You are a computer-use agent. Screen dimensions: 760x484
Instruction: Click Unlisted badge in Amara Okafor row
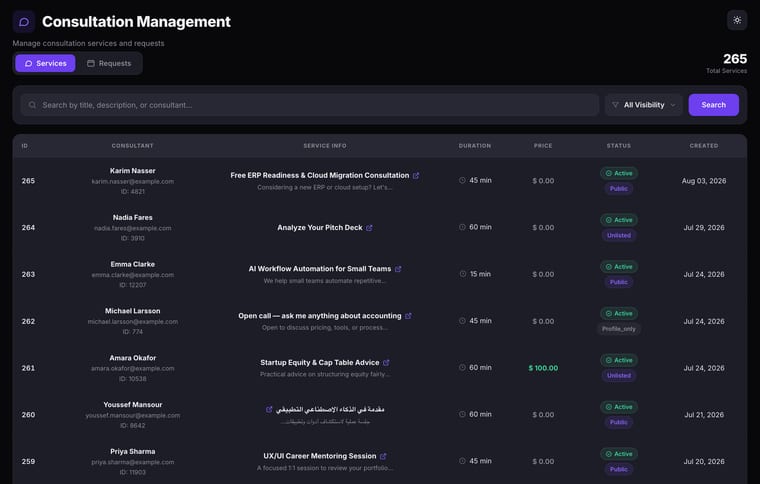619,375
